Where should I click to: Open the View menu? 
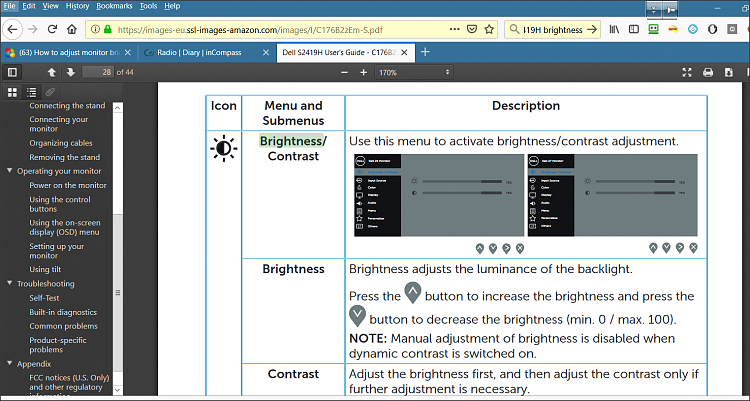[50, 6]
